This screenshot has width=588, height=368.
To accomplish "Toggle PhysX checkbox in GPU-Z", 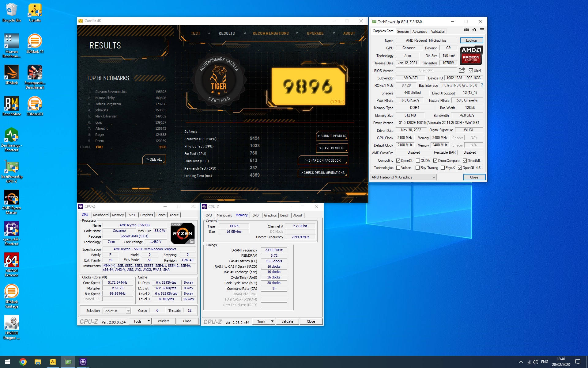I will click(x=443, y=168).
